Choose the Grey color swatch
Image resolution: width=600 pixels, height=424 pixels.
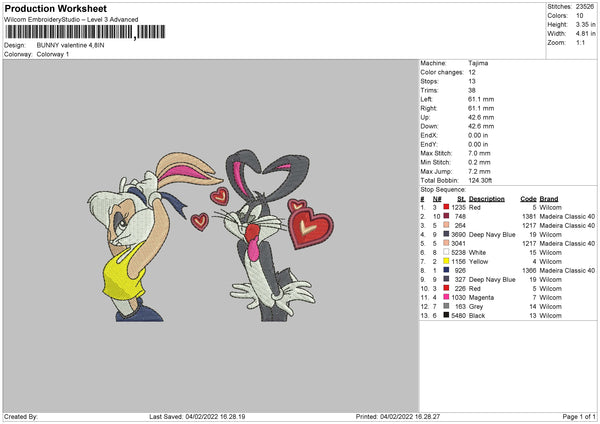[446, 306]
